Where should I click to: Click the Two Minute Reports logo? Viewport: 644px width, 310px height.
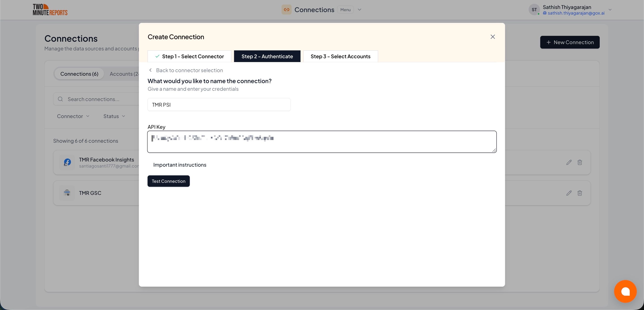(50, 9)
